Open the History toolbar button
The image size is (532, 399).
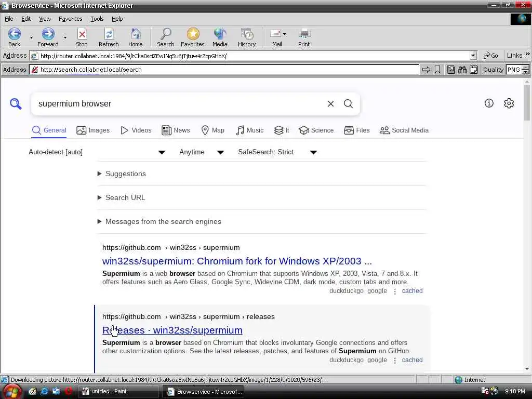(x=247, y=37)
